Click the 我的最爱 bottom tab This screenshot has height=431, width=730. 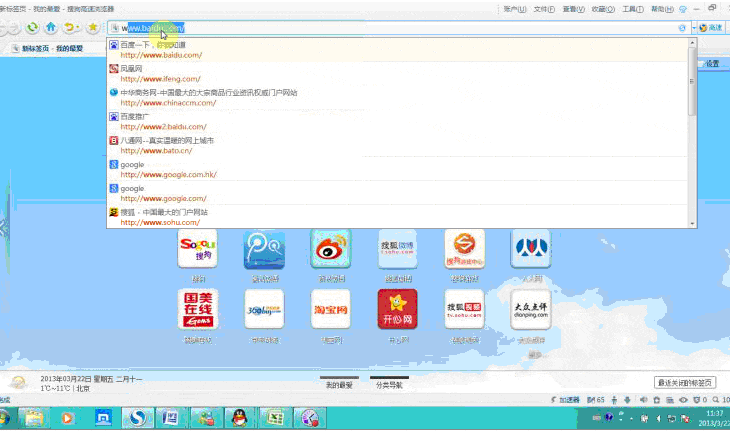[339, 384]
